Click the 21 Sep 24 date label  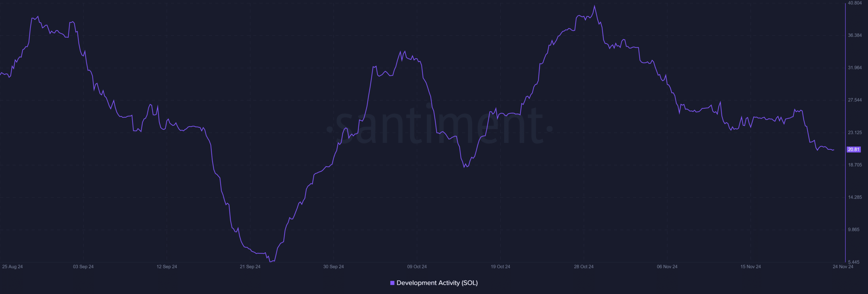point(250,267)
